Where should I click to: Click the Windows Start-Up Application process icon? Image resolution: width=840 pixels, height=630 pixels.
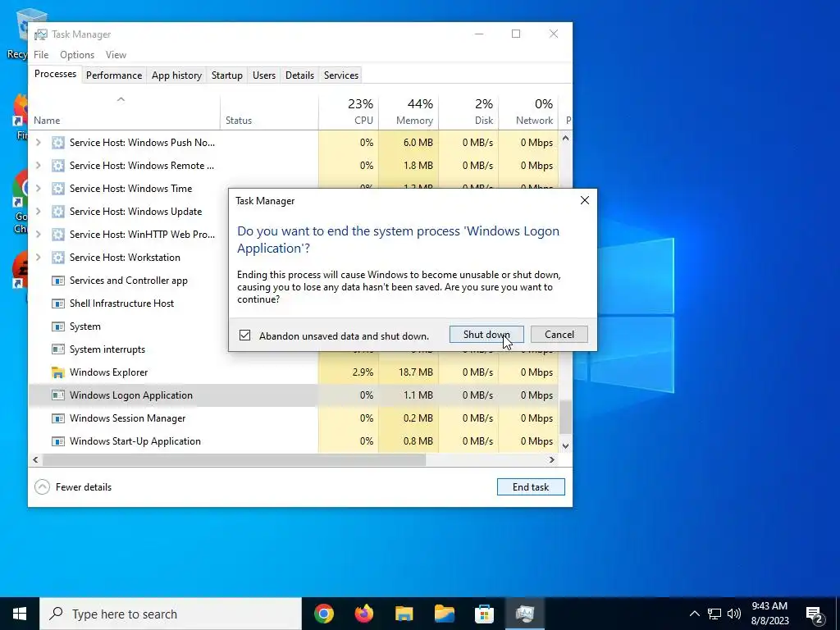pyautogui.click(x=58, y=441)
